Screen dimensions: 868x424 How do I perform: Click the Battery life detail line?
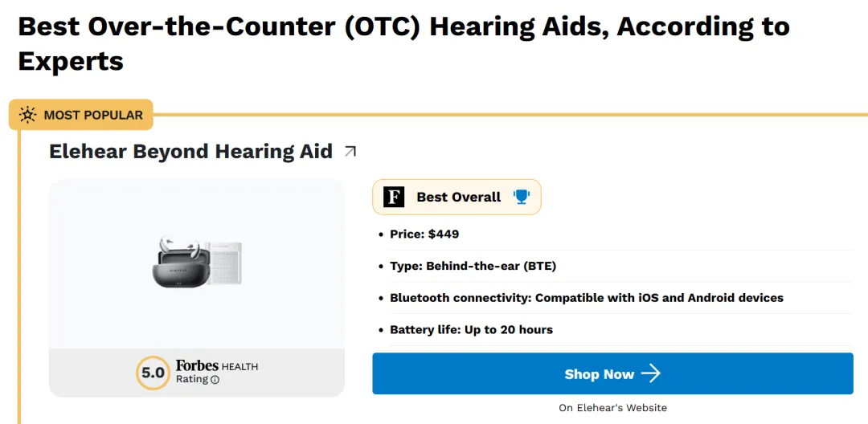pos(471,330)
